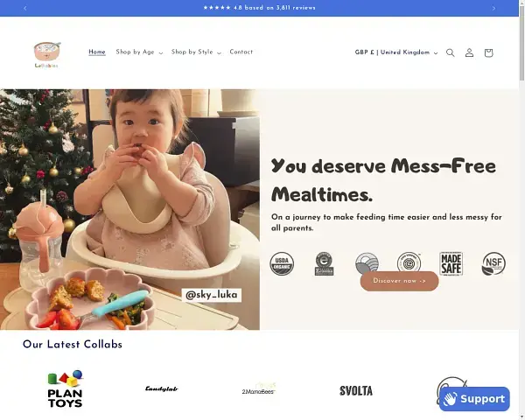Image resolution: width=525 pixels, height=420 pixels.
Task: Click the USDA Organic badge
Action: coord(282,264)
